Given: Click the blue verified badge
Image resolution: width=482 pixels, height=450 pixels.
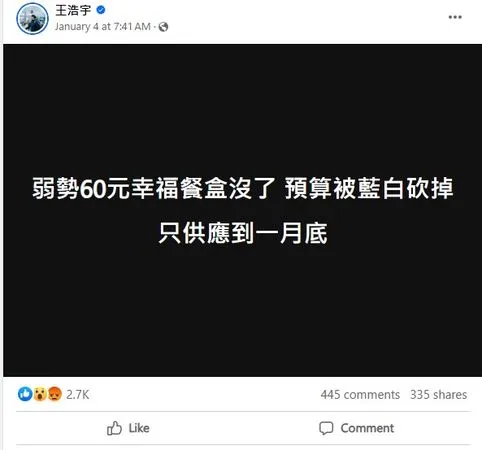Looking at the screenshot, I should click(x=101, y=10).
